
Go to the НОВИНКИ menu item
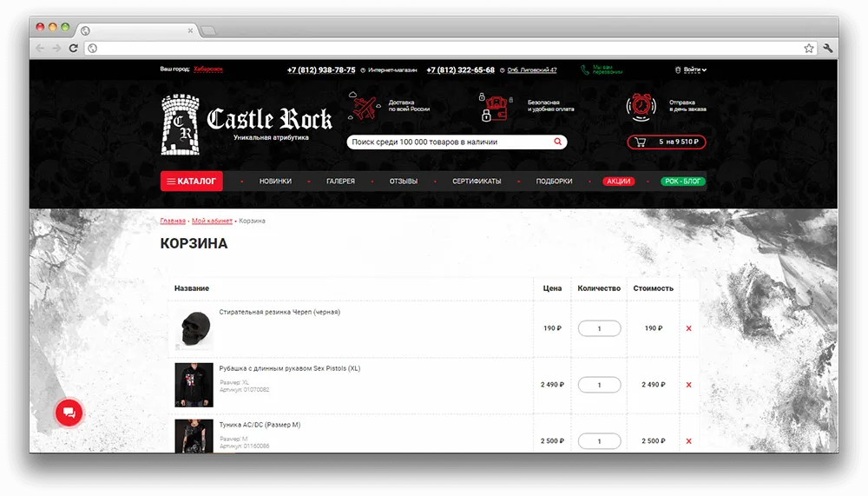(275, 182)
